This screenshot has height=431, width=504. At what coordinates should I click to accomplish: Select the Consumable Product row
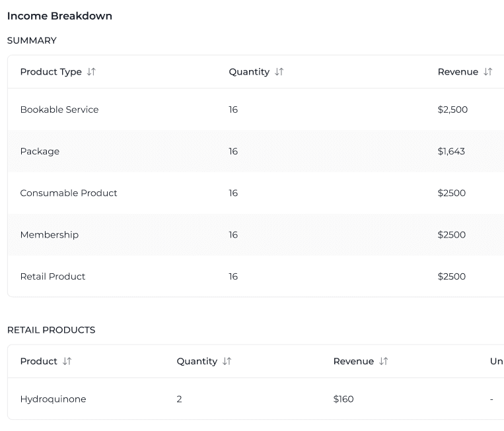tap(69, 193)
